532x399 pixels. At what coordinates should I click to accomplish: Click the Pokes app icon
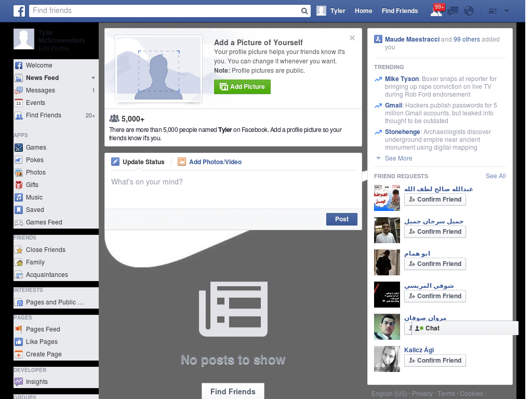[x=19, y=160]
